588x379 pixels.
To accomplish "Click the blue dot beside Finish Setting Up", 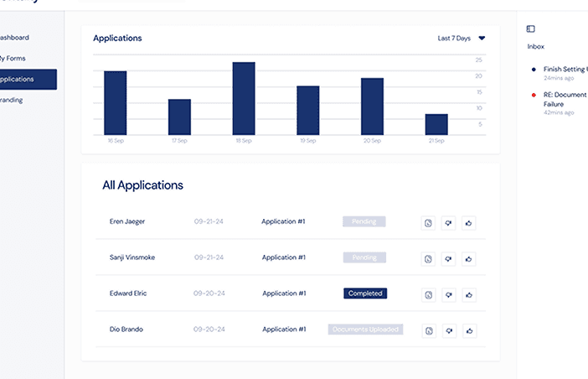I will [534, 69].
